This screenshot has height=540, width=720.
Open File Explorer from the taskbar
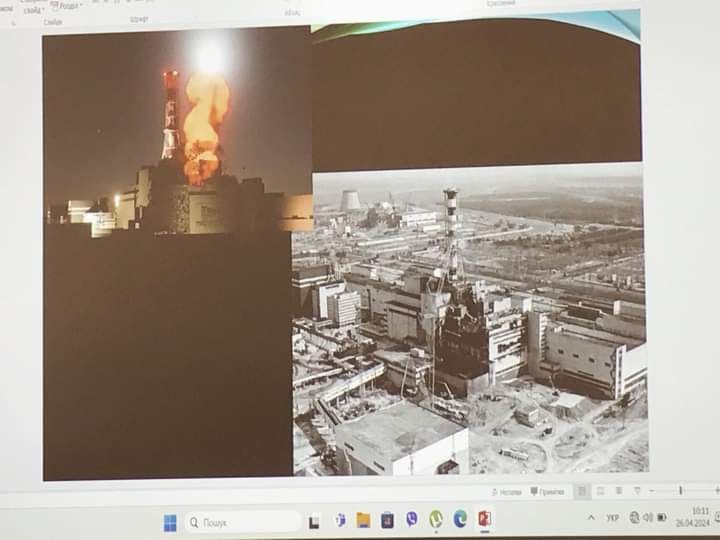(363, 520)
